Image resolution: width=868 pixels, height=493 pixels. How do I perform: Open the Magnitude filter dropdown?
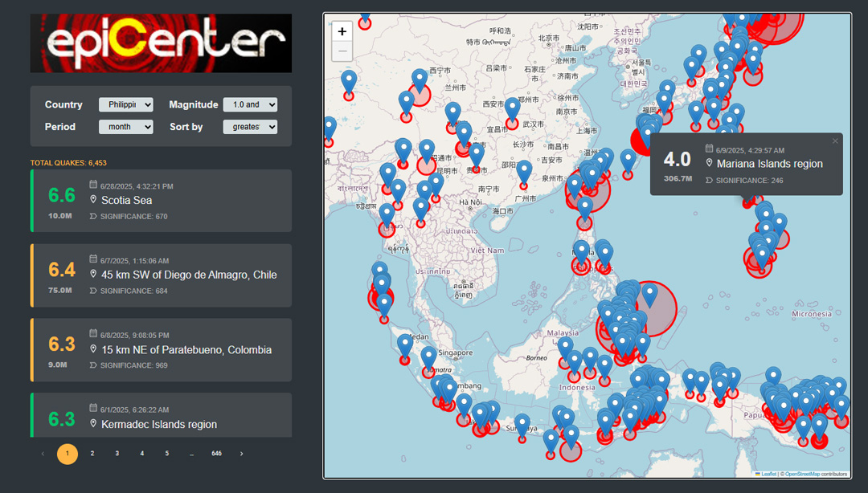[x=250, y=104]
